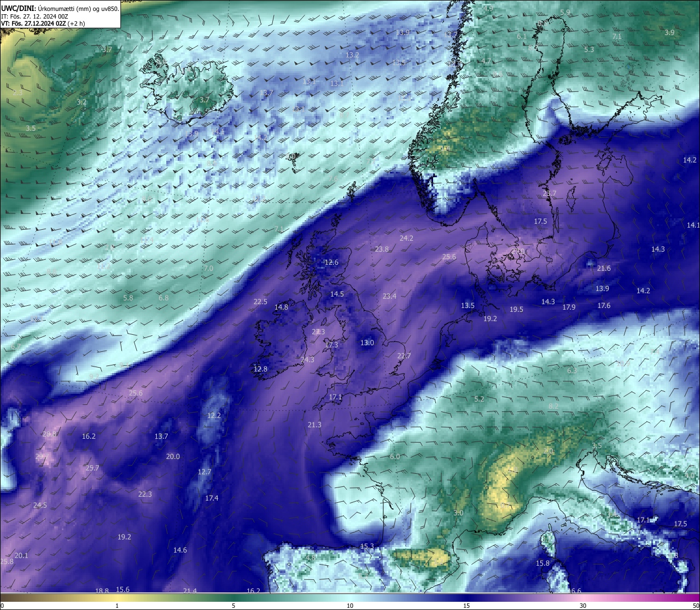Viewport: 700px width, 610px height.
Task: Click the 12.2 value in the Atlantic
Action: pos(214,416)
